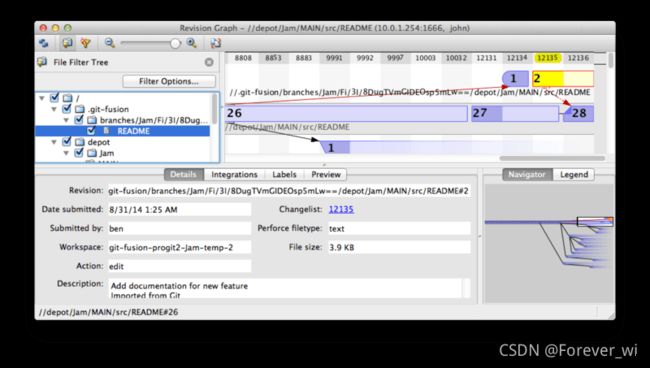Collapse the depot folder node

(54, 142)
